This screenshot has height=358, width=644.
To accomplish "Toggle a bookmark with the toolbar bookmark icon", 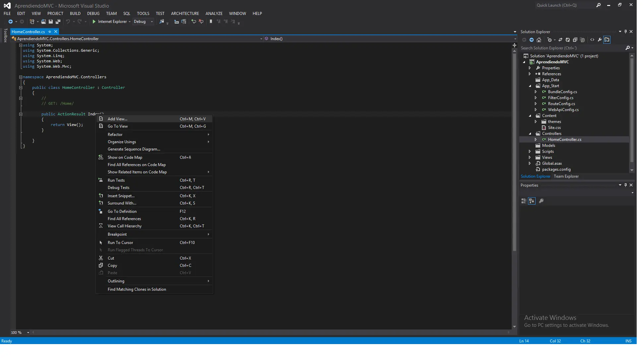I will point(211,22).
